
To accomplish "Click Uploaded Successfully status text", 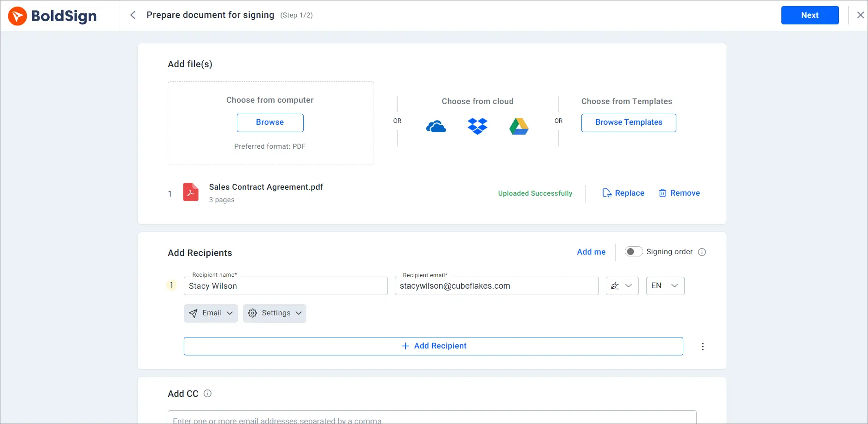I will [535, 193].
